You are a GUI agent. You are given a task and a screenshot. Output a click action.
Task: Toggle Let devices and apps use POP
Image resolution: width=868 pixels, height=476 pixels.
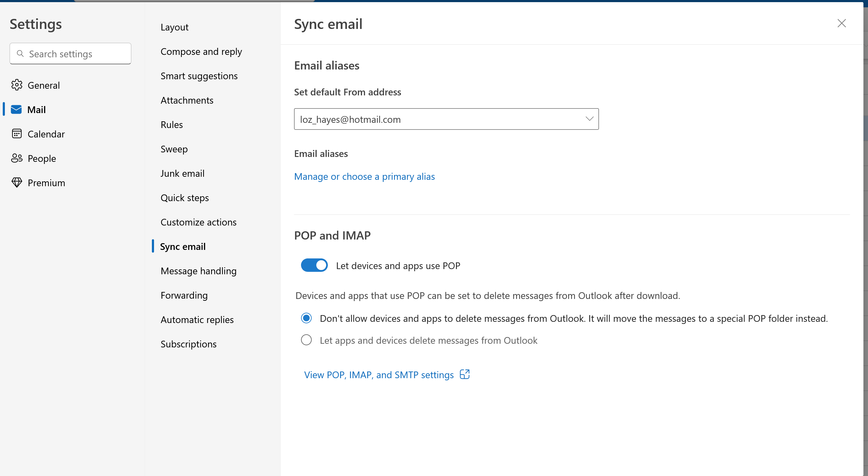click(314, 265)
